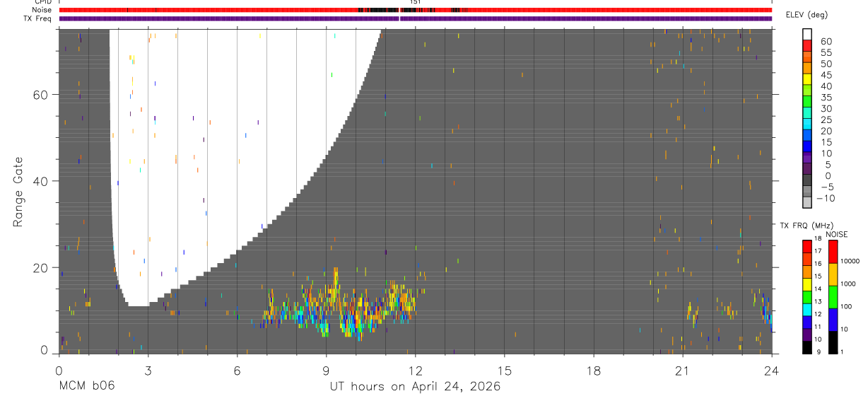The image size is (868, 401).
Task: Click the '1000' value on NOISE scale
Action: [x=849, y=284]
